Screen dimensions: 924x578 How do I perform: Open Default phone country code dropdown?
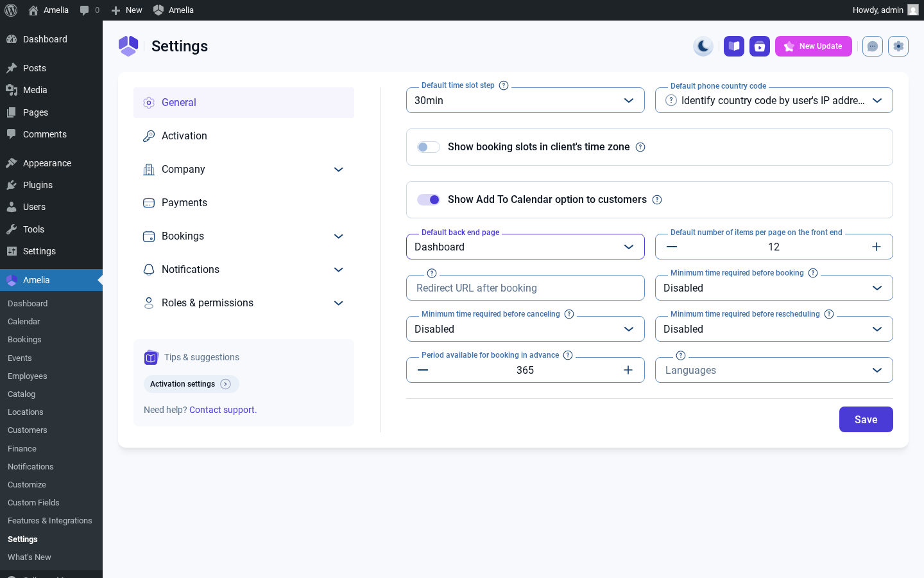tap(774, 100)
